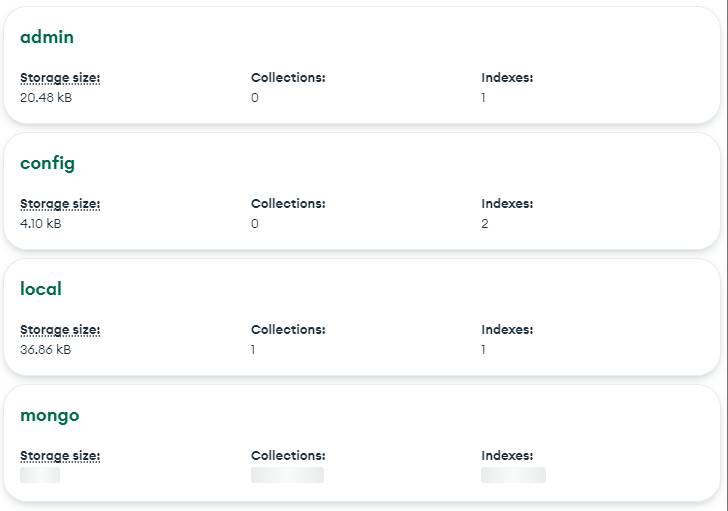Click Storage size label in mongo card
The width and height of the screenshot is (728, 511).
coord(60,456)
